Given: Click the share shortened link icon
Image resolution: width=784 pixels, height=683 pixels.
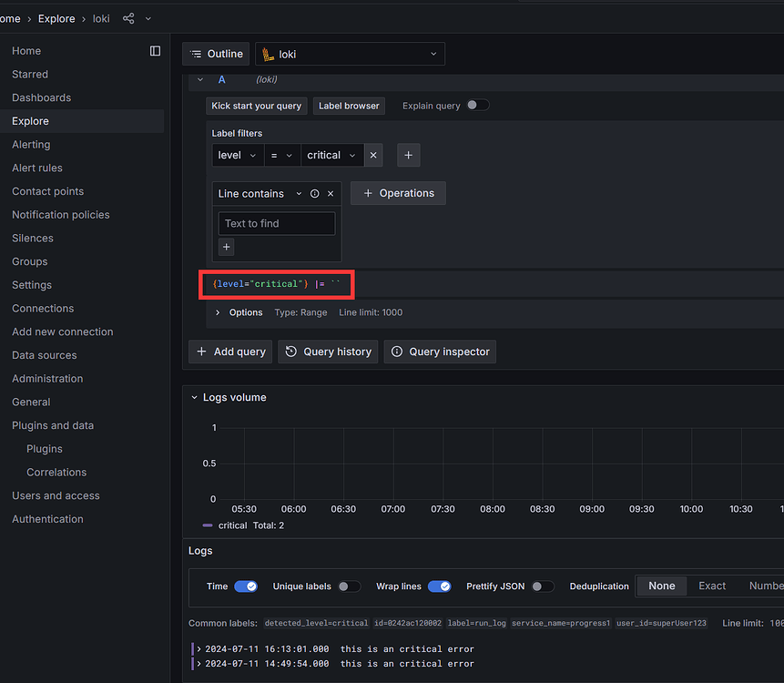Looking at the screenshot, I should (x=127, y=17).
